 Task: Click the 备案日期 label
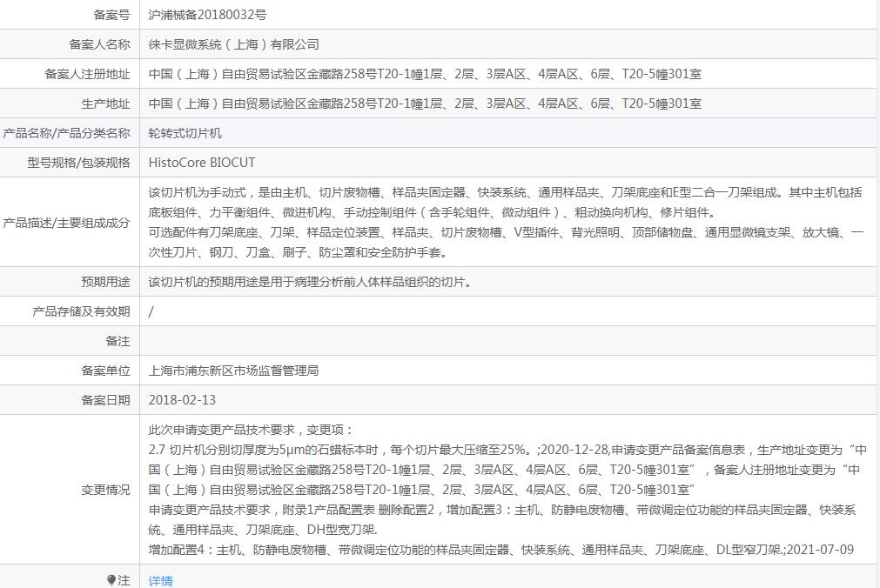[x=105, y=400]
